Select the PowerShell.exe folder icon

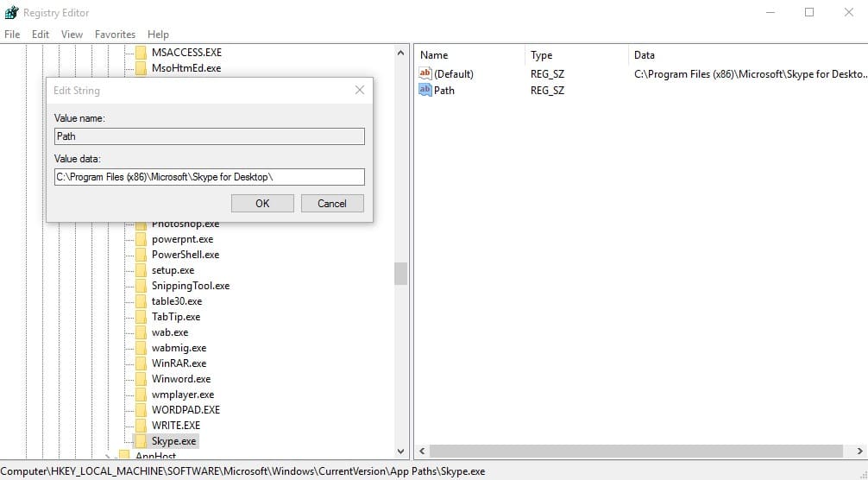(x=142, y=255)
